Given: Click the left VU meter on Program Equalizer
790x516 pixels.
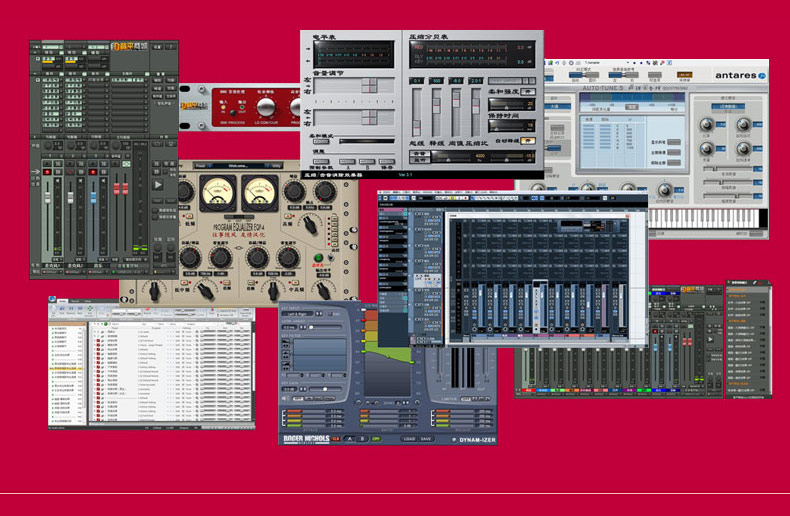Looking at the screenshot, I should point(218,189).
